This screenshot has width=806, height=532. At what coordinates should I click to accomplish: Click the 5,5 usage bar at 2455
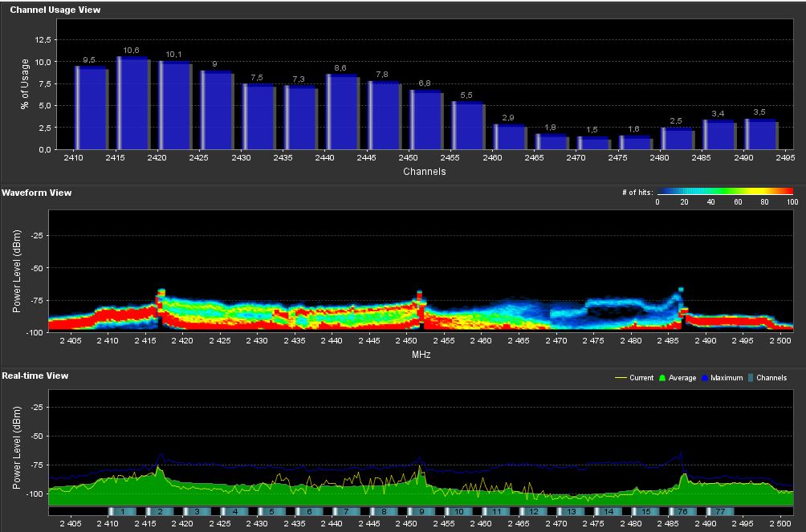click(x=467, y=125)
